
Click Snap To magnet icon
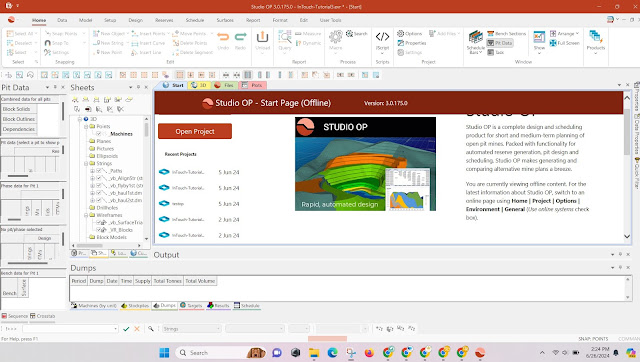48,43
